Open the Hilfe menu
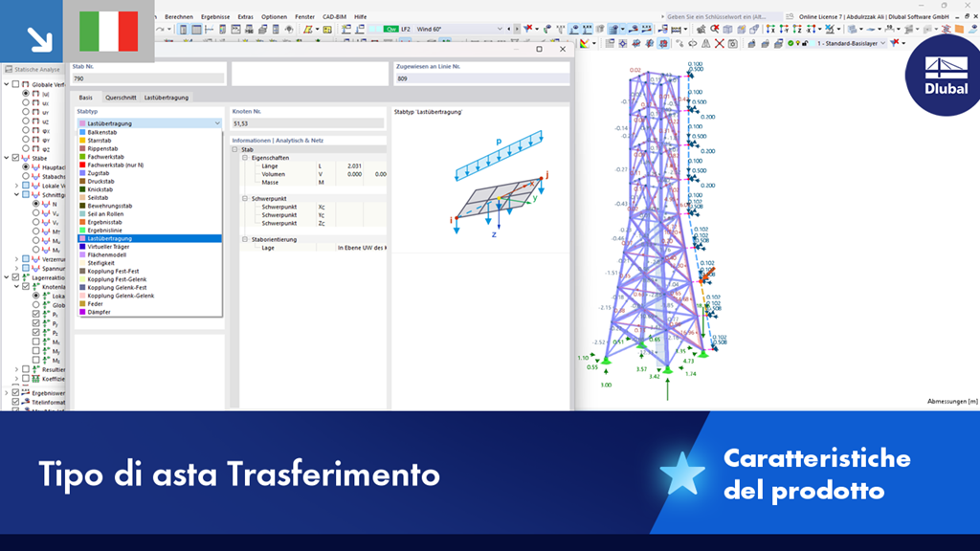Image resolution: width=980 pixels, height=551 pixels. click(x=361, y=17)
